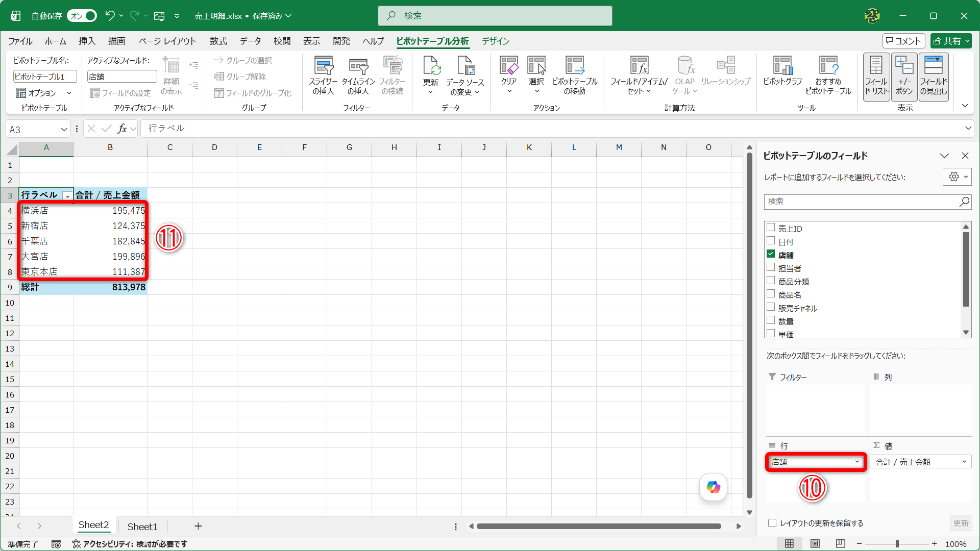Add a new sheet with plus button
This screenshot has height=551, width=980.
pyautogui.click(x=198, y=526)
